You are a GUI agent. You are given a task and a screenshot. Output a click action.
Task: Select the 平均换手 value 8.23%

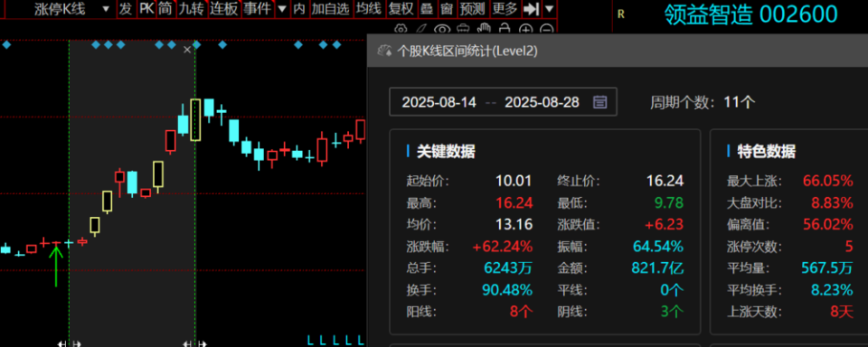832,290
